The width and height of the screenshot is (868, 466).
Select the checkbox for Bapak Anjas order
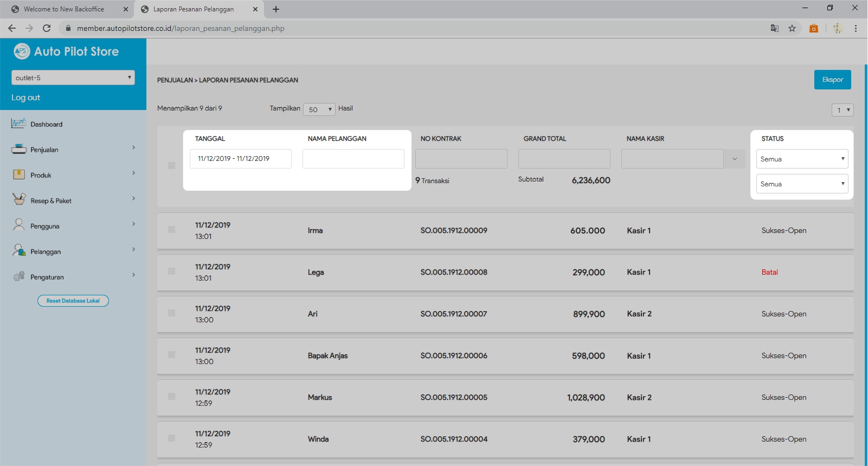(x=171, y=355)
